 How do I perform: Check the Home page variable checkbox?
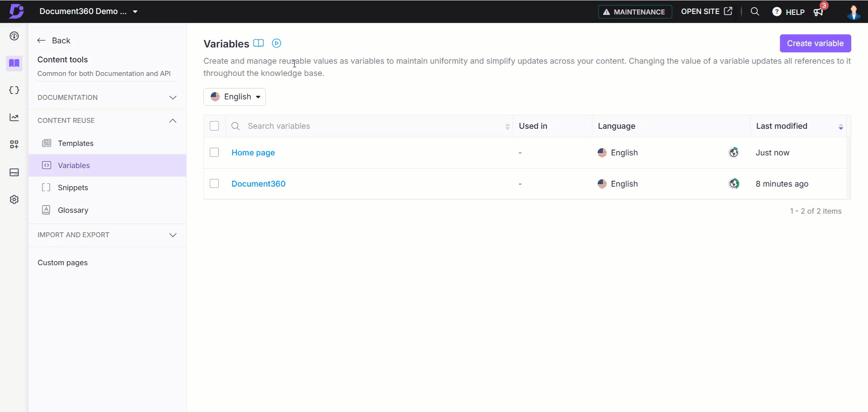[214, 153]
